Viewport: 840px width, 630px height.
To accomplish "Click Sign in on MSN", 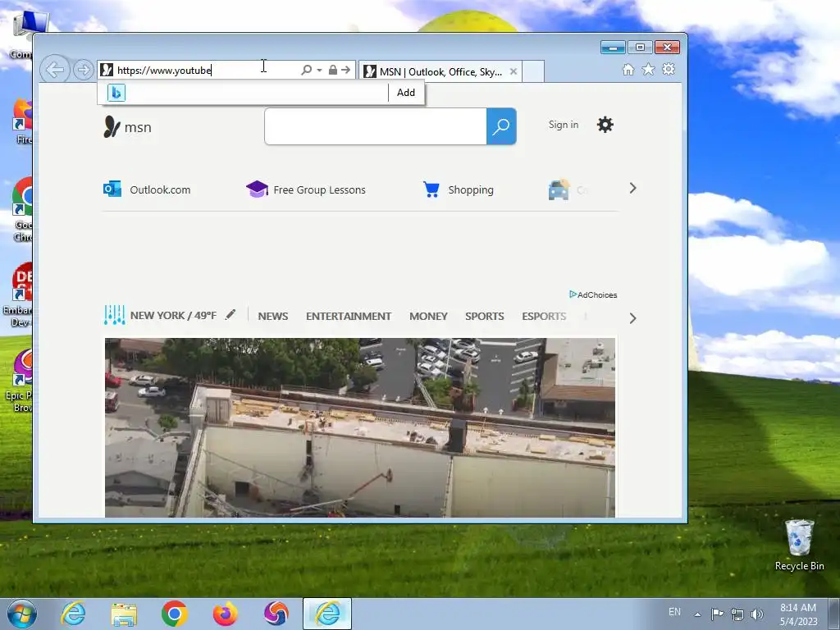I will tap(564, 125).
